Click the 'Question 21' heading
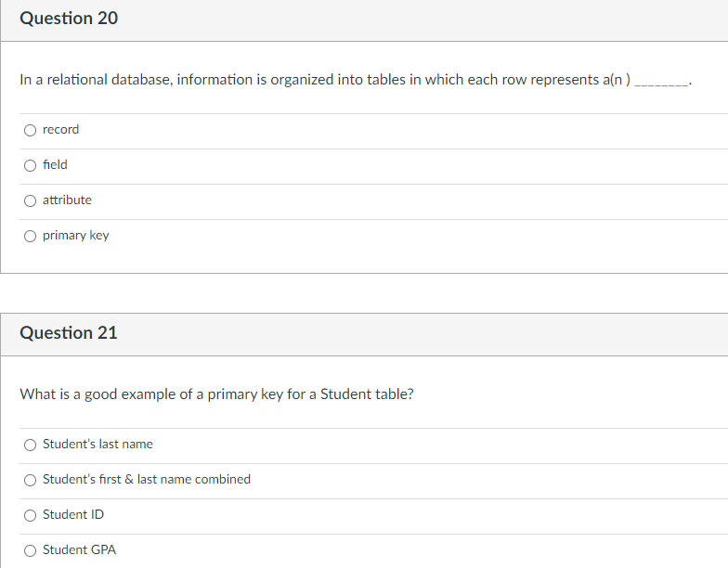This screenshot has width=728, height=568. click(69, 333)
